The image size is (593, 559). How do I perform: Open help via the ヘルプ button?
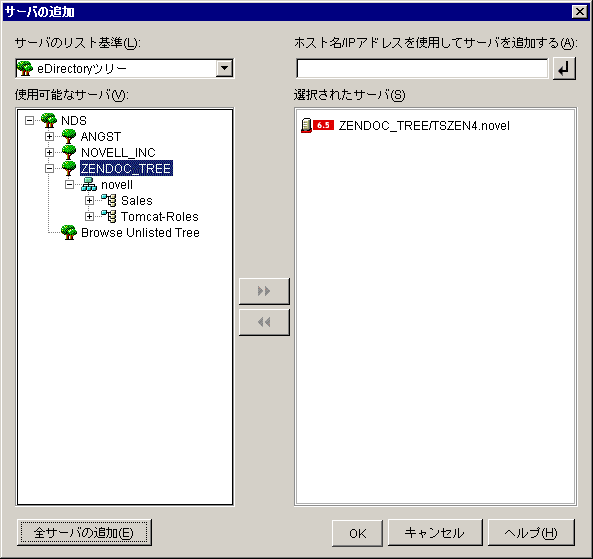pos(531,533)
